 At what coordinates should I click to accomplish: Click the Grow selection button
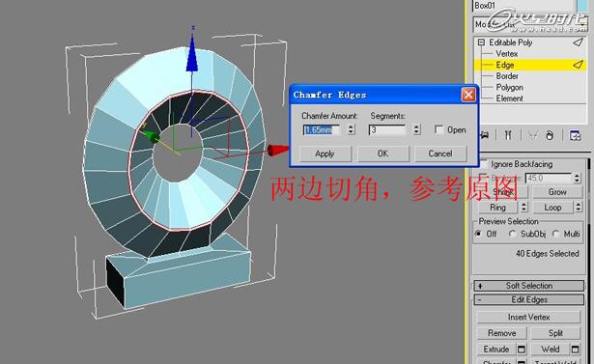[557, 192]
